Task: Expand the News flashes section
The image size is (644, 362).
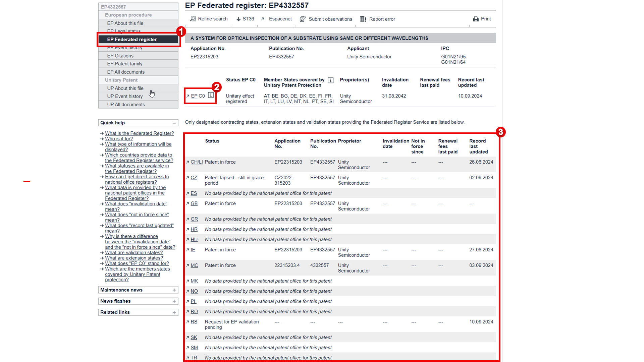Action: click(174, 301)
